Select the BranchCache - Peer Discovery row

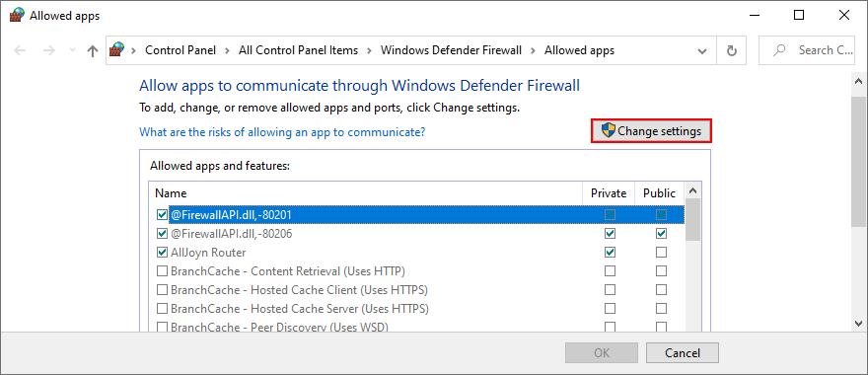pos(416,327)
